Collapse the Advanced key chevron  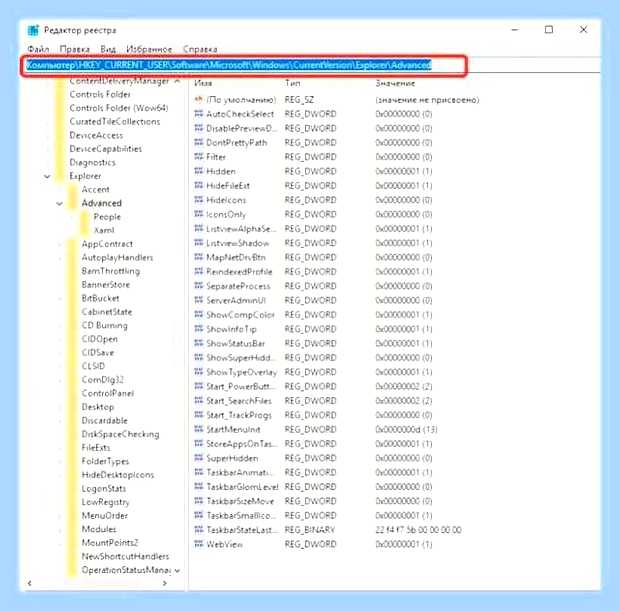coord(60,204)
